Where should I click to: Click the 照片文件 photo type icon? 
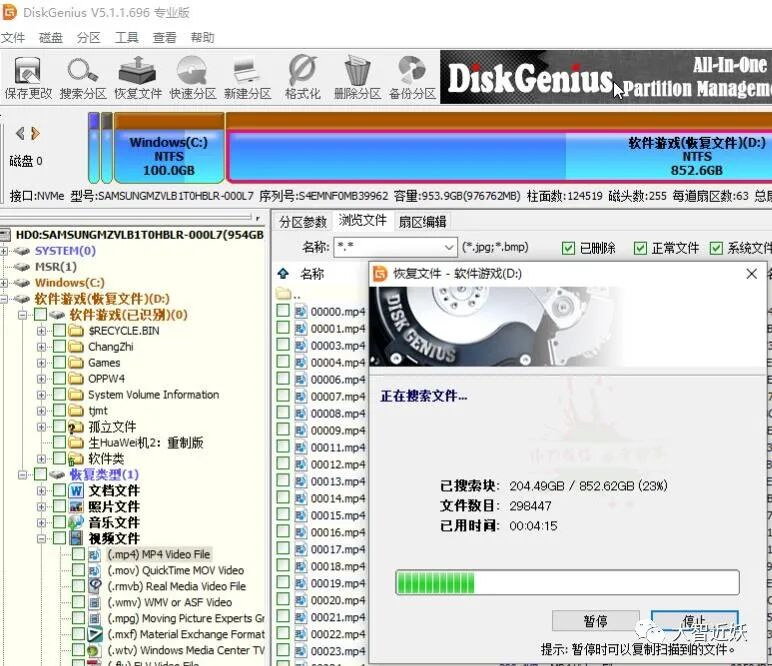click(x=76, y=507)
